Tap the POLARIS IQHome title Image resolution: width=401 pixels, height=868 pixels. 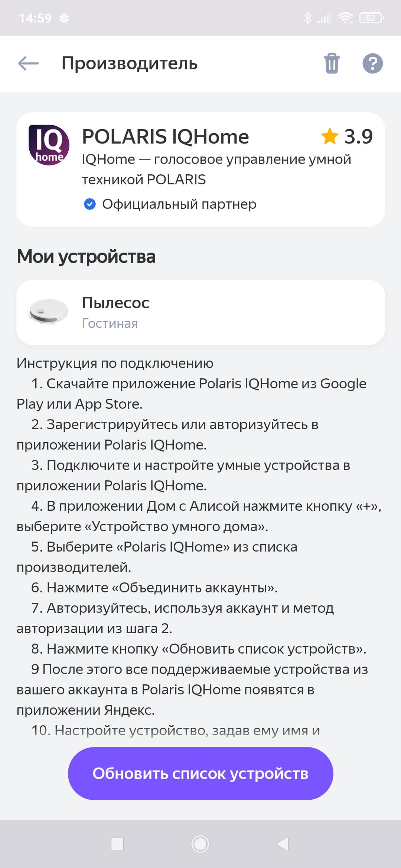165,137
